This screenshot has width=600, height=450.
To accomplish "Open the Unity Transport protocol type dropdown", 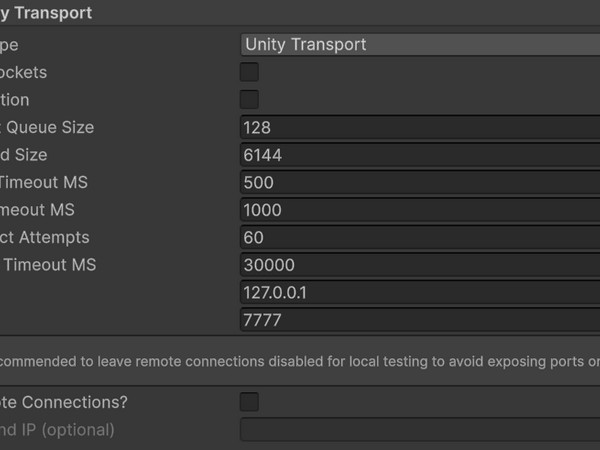I will pos(420,44).
